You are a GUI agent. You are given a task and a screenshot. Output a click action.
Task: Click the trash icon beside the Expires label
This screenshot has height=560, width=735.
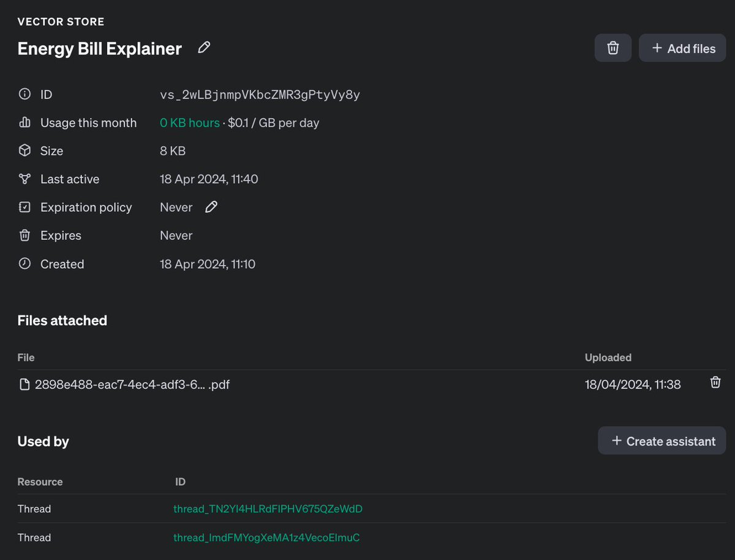[x=24, y=236]
